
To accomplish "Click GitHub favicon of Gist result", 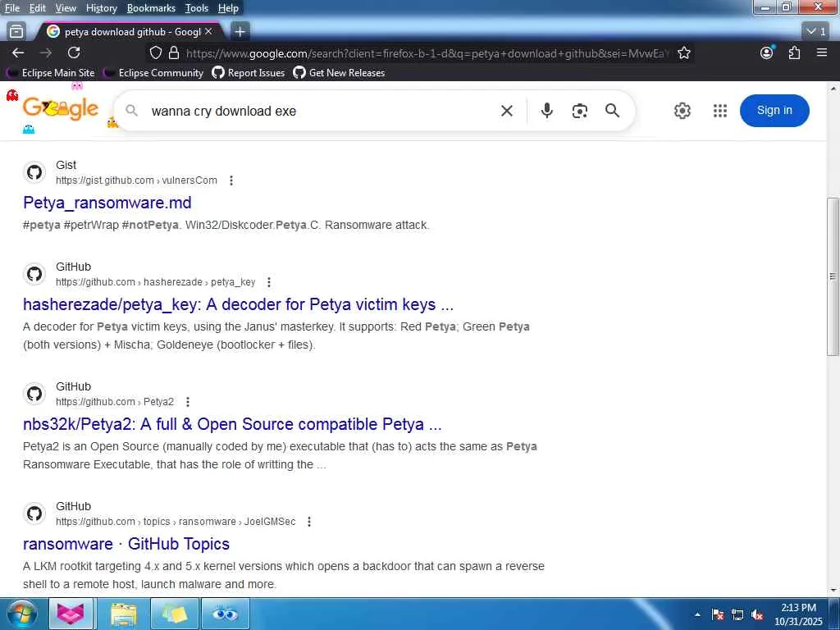I will point(34,172).
